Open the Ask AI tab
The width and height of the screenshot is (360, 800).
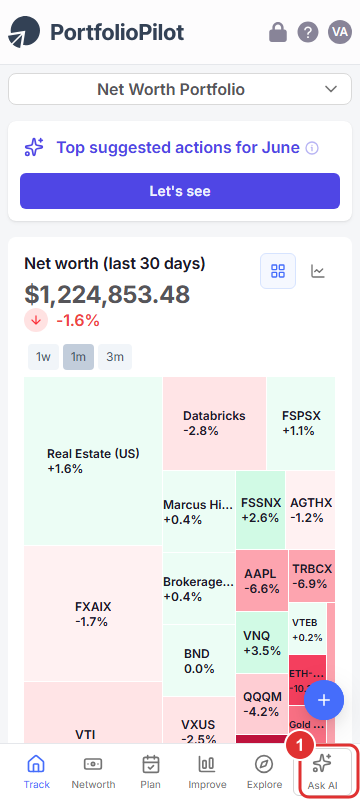[323, 772]
